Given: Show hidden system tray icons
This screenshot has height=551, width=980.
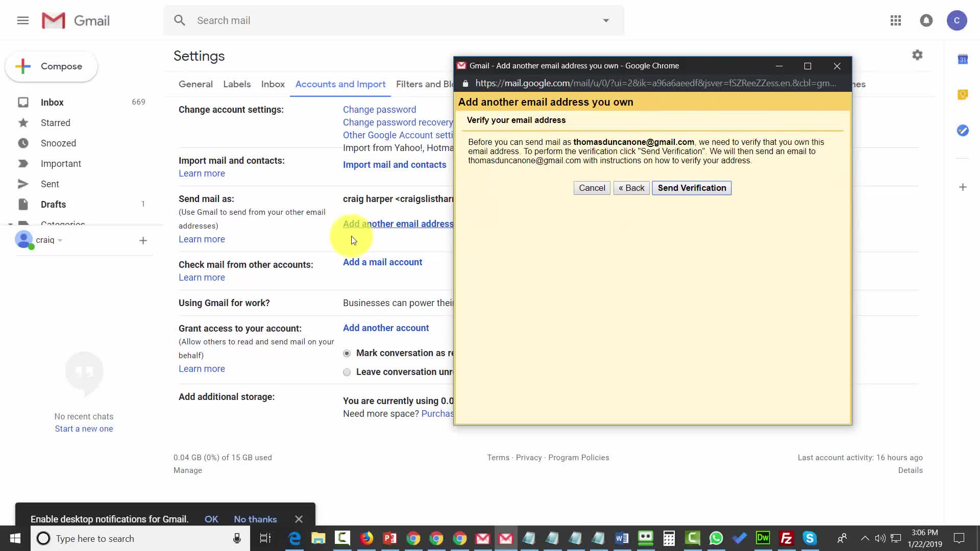Looking at the screenshot, I should (865, 538).
